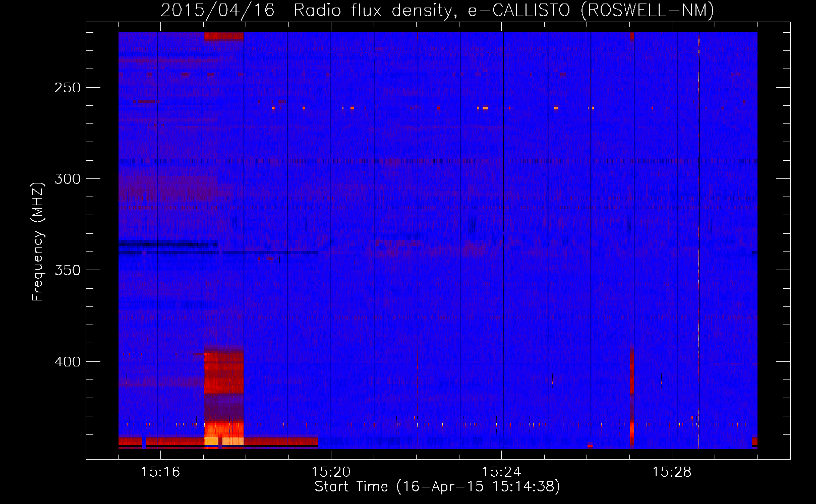
Task: Click the 'Start Time (16-Apr-15 15:14:38)' label
Action: coord(437,487)
